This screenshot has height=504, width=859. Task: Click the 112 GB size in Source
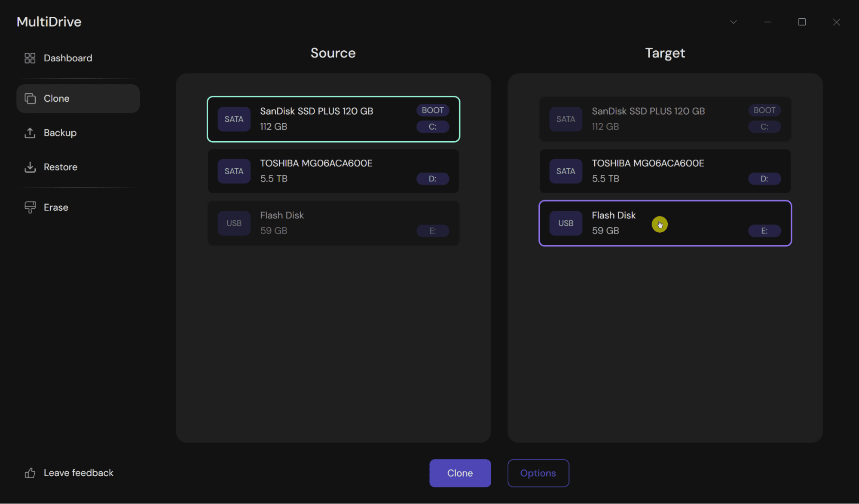pyautogui.click(x=273, y=127)
